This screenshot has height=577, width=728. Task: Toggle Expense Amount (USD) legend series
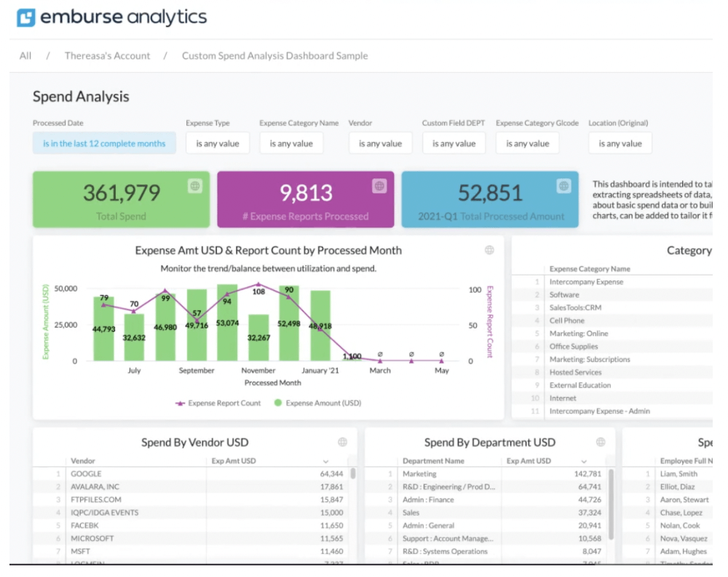(x=317, y=403)
